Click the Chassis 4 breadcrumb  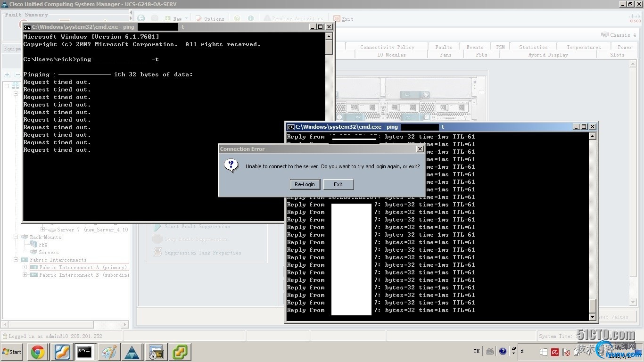click(x=619, y=35)
